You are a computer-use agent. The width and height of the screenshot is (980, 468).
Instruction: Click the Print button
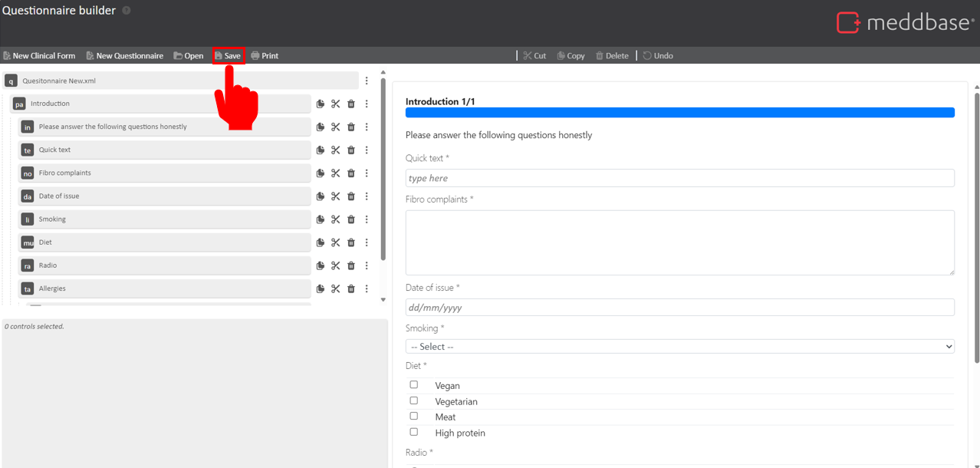click(x=265, y=56)
